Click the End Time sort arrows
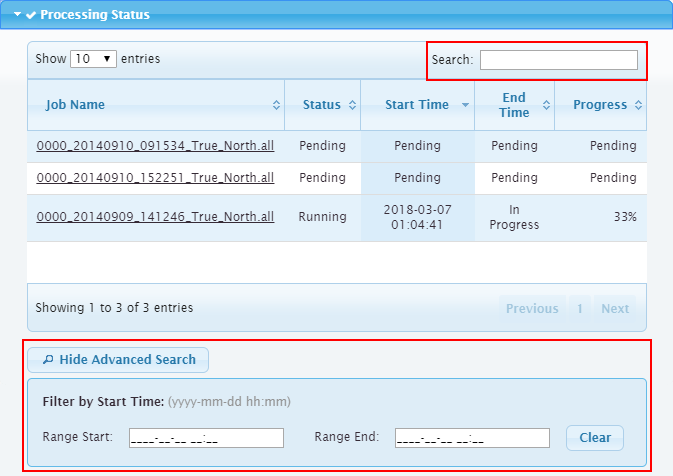Viewport: 673px width, 476px height. (x=546, y=105)
